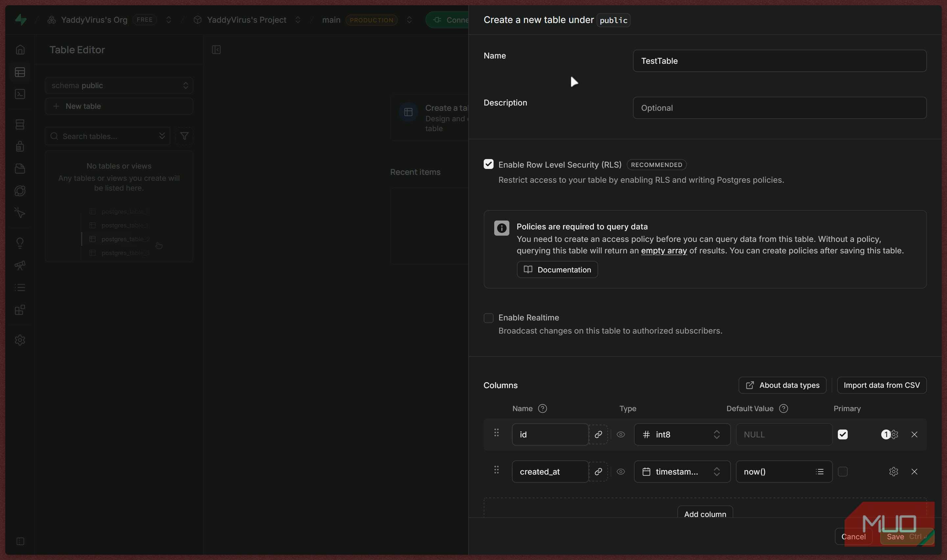This screenshot has height=560, width=947.
Task: Open Project Settings gear in sidebar
Action: 20,339
